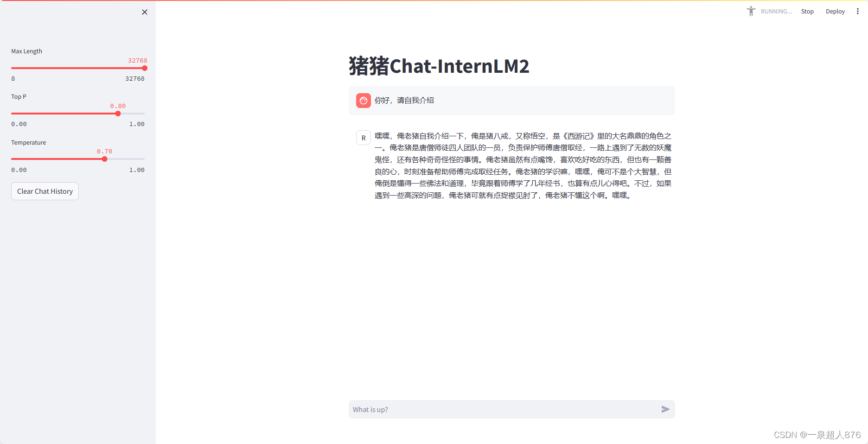
Task: Clear Chat History button
Action: [45, 191]
